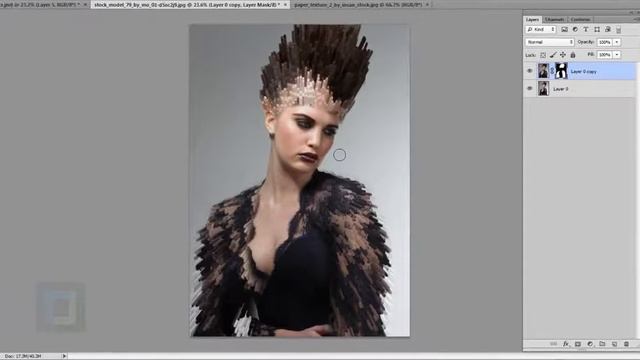
Task: Click the Doc size status bar readout
Action: (23, 356)
